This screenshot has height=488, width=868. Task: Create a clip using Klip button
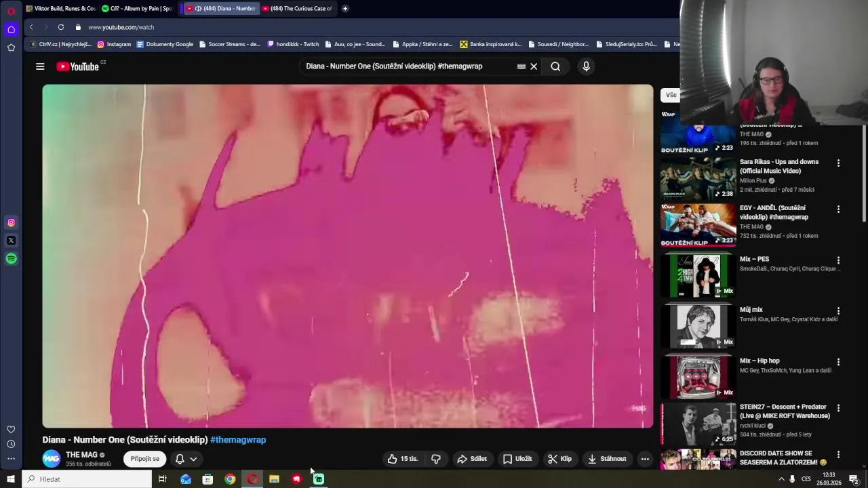(x=559, y=459)
